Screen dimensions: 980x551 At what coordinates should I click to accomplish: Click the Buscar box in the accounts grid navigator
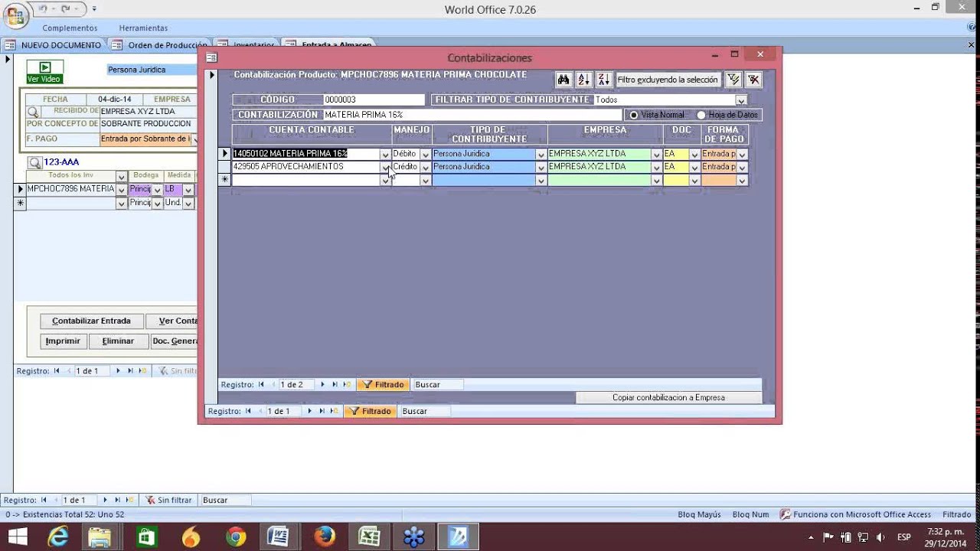tap(438, 385)
